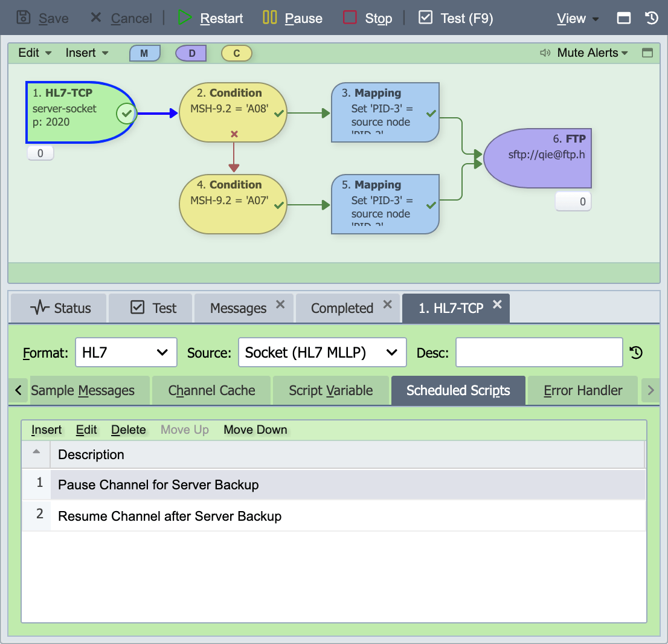This screenshot has height=644, width=668.
Task: Click Delete in scheduled scripts toolbar
Action: 128,430
